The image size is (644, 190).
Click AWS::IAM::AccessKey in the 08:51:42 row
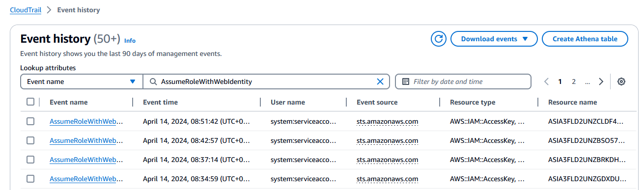[x=487, y=121]
